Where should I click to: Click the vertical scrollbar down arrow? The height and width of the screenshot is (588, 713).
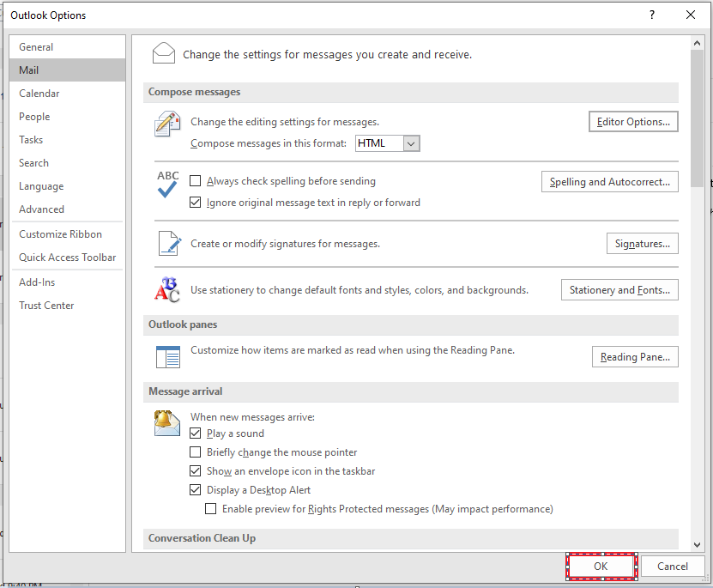click(697, 544)
